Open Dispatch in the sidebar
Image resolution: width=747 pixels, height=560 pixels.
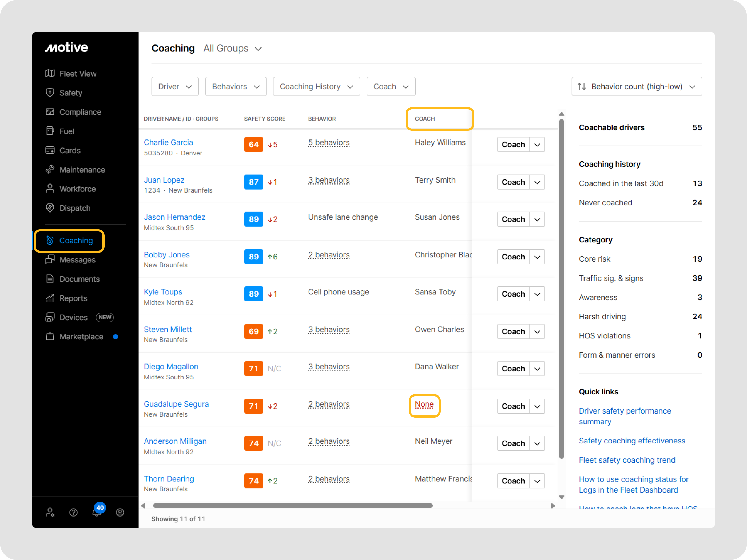click(75, 208)
